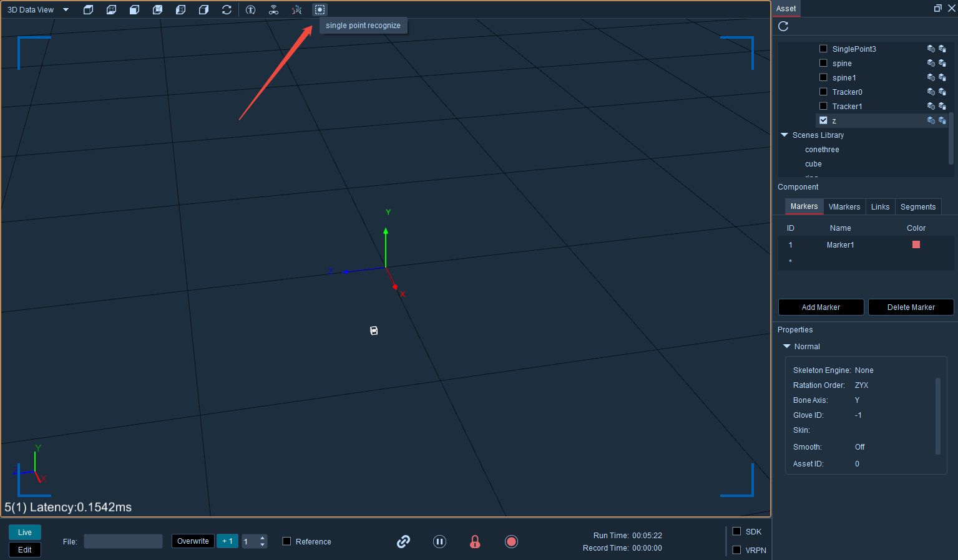The height and width of the screenshot is (560, 958).
Task: Click z row database icon with zero badge
Action: coord(931,120)
